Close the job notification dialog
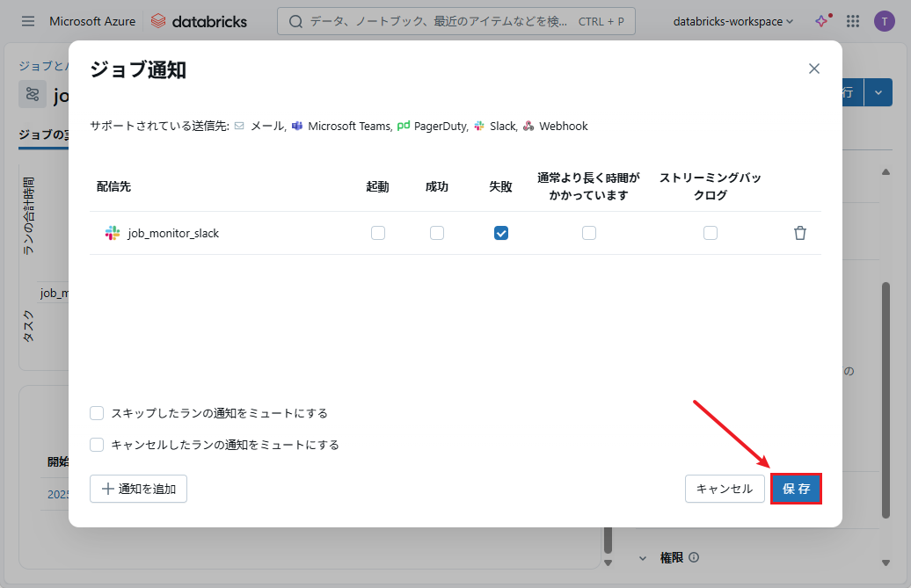The image size is (911, 588). coord(813,69)
